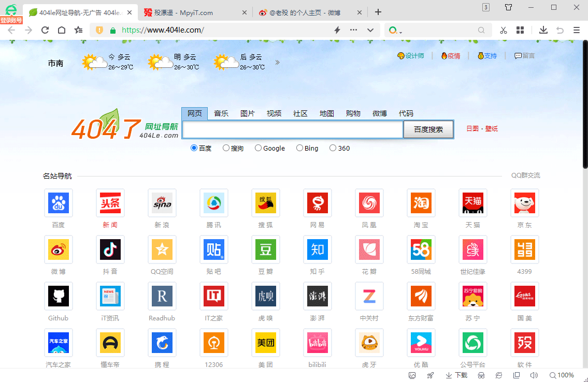Open the zoom 100% control

tap(562, 375)
